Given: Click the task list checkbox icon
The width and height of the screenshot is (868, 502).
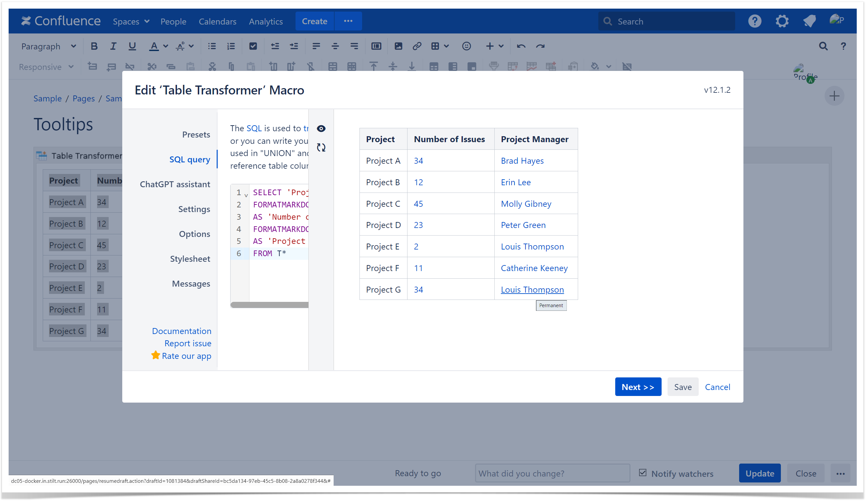Looking at the screenshot, I should pyautogui.click(x=253, y=46).
